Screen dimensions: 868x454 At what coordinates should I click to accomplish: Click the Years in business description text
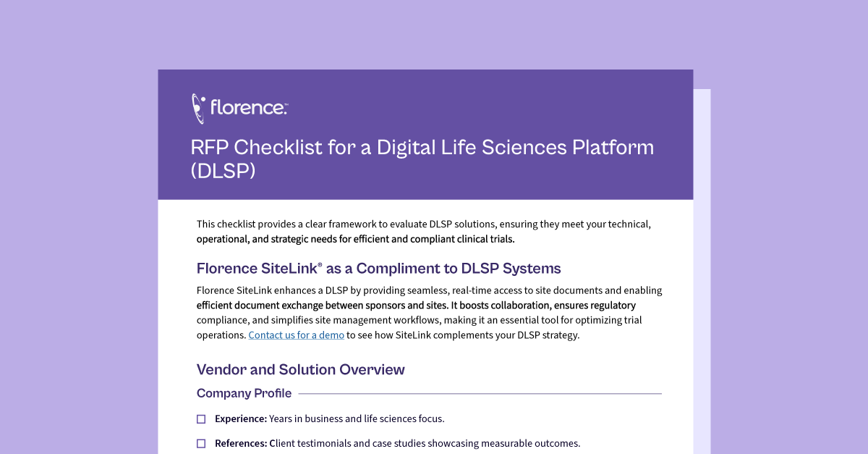coord(357,419)
